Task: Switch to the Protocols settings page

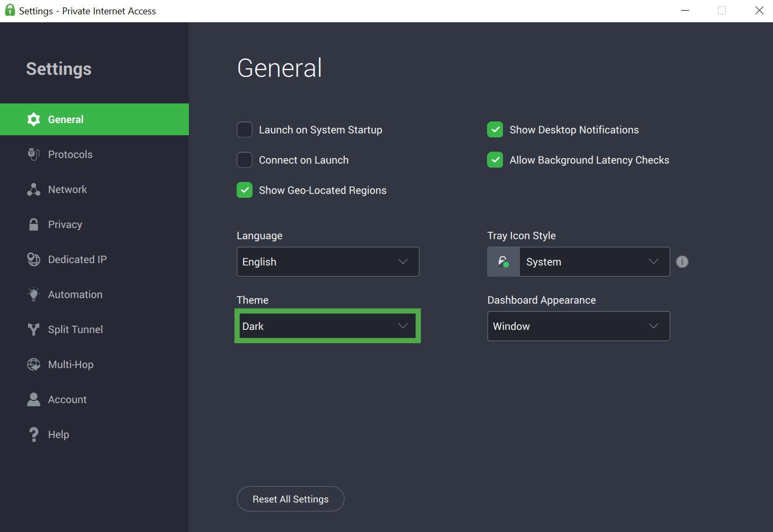Action: click(94, 154)
